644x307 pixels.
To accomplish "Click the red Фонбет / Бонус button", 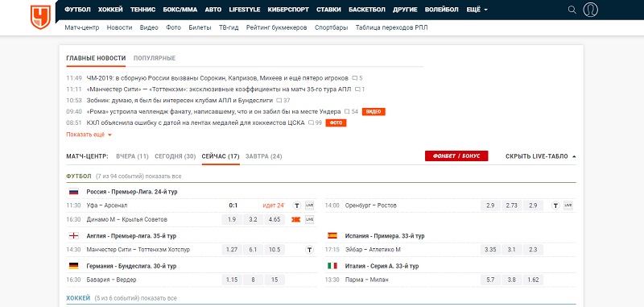I will (456, 156).
